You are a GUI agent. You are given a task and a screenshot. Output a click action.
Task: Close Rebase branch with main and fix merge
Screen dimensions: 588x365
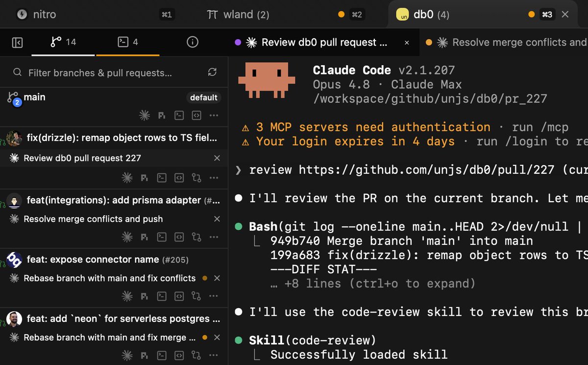[217, 338]
